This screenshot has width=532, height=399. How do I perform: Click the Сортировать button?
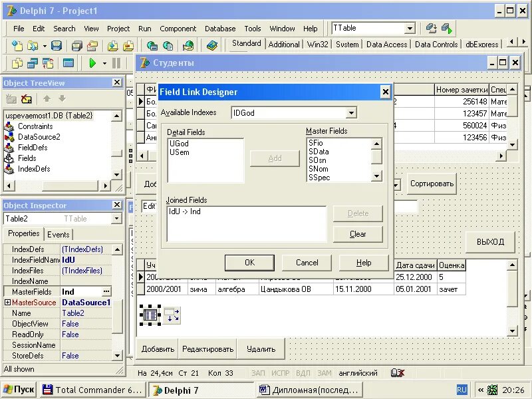[x=432, y=184]
